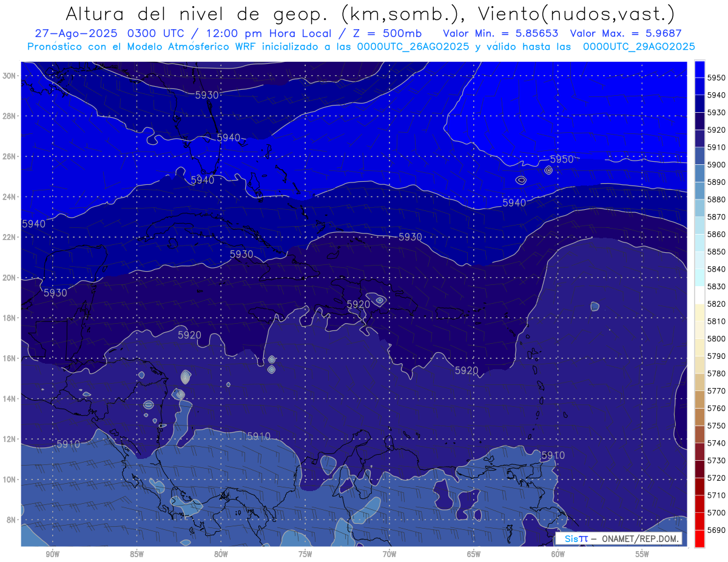Image resolution: width=728 pixels, height=562 pixels.
Task: Click the 10N latitude axis label
Action: [10, 480]
